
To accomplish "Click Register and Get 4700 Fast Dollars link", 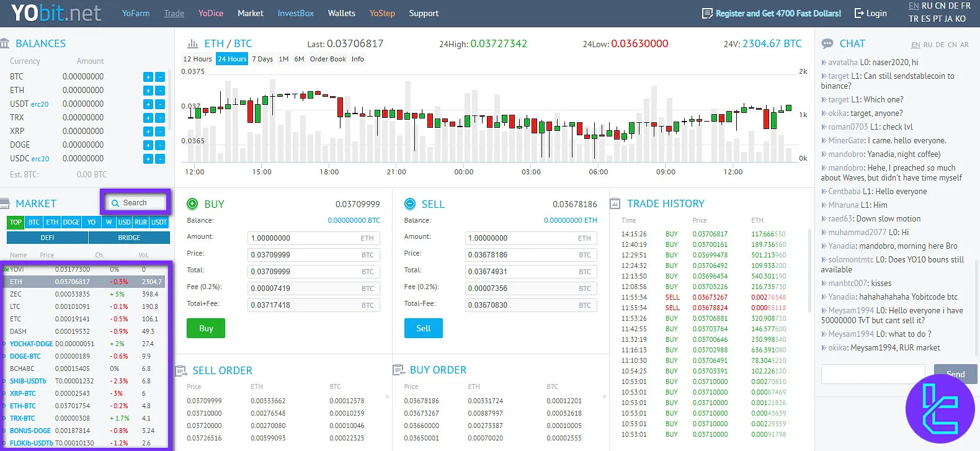I will click(x=778, y=13).
